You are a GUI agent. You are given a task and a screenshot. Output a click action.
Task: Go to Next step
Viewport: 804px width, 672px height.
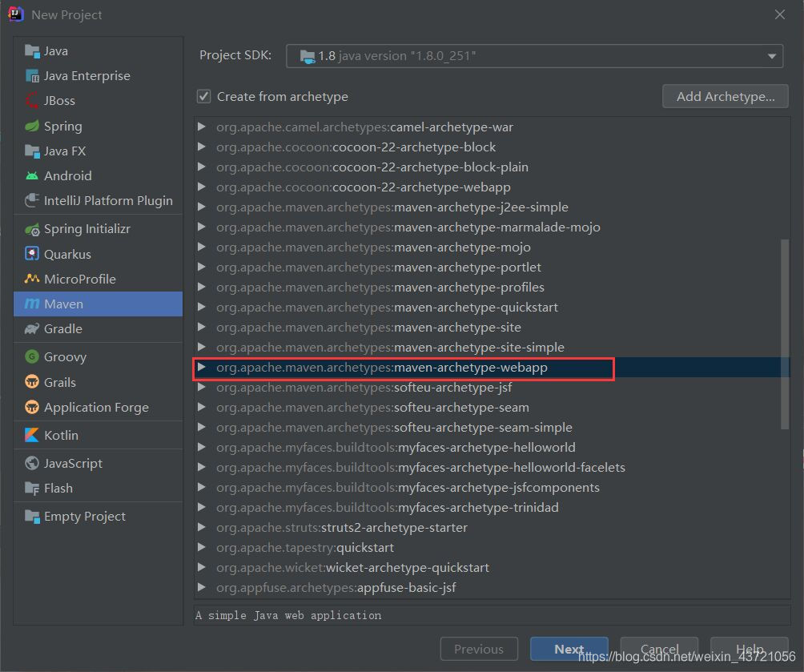tap(569, 649)
